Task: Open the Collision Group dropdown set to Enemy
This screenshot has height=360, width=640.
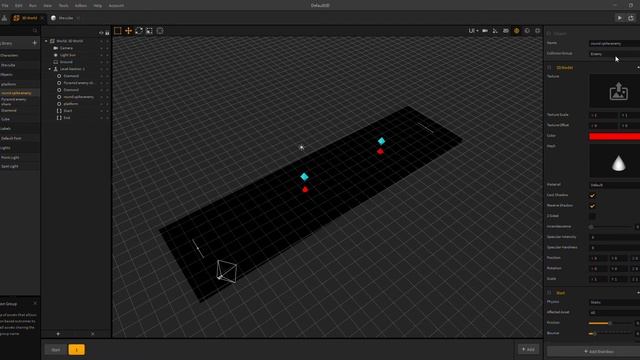Action: (x=614, y=54)
